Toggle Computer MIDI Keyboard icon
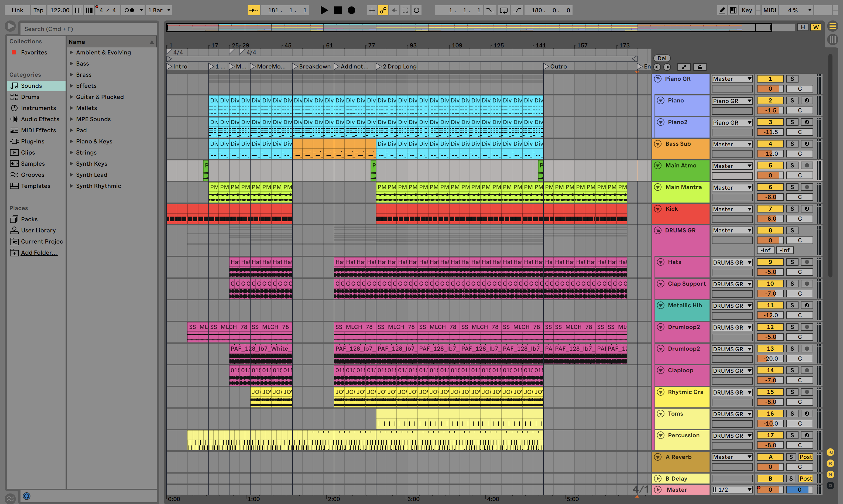The image size is (843, 504). pyautogui.click(x=733, y=10)
